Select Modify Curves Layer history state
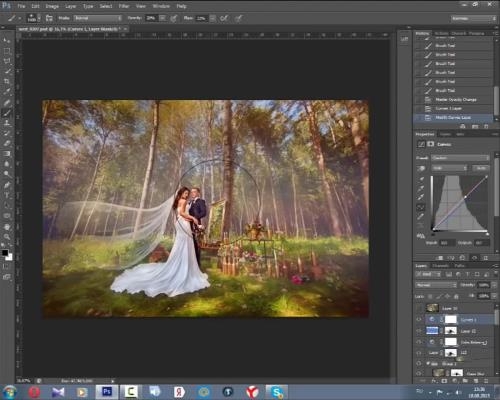Viewport: 500px width, 400px height. [x=453, y=117]
